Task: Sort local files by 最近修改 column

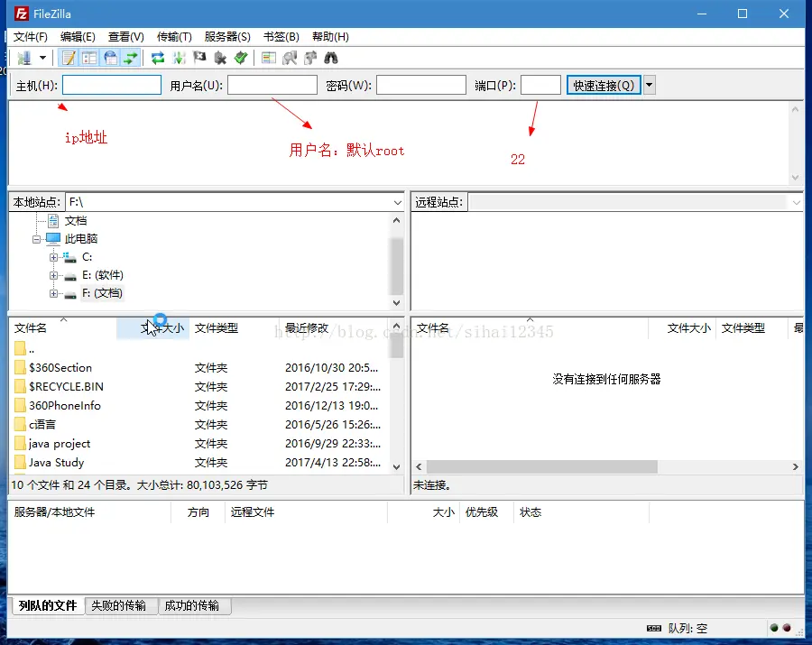Action: click(334, 328)
